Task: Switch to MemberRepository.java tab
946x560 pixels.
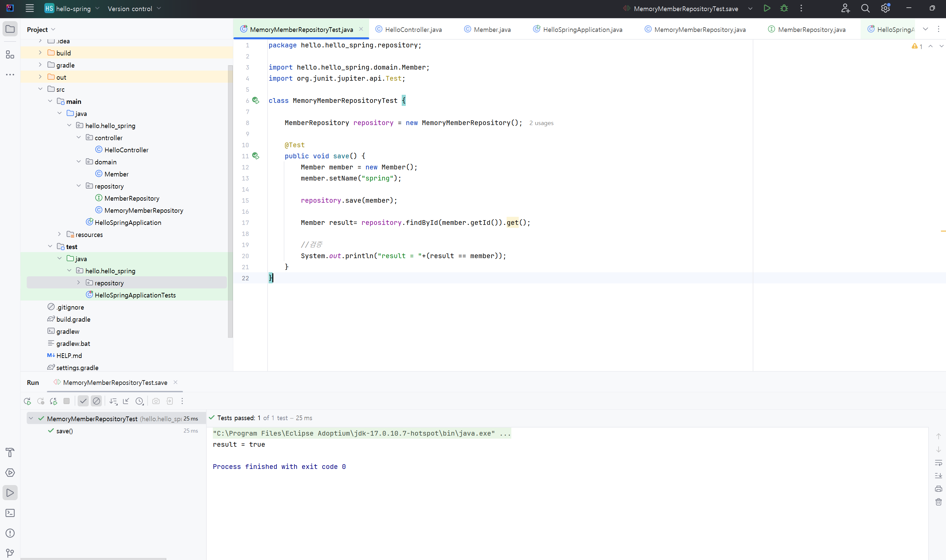Action: click(x=806, y=30)
